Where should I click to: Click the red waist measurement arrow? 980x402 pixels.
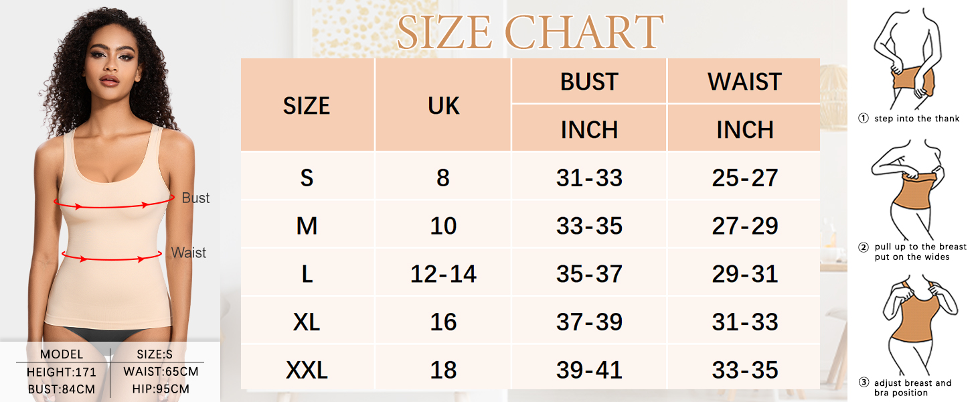point(111,255)
